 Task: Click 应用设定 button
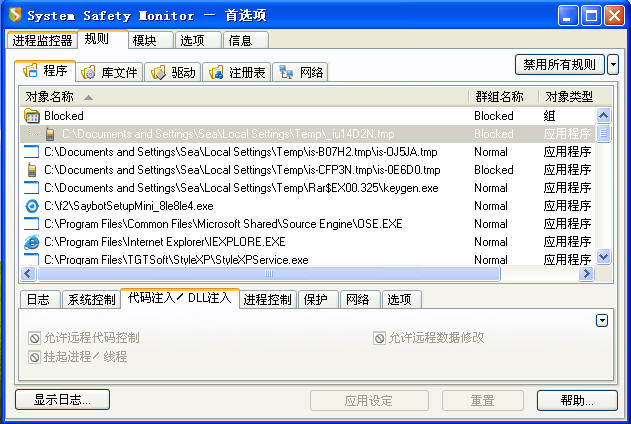[x=369, y=400]
